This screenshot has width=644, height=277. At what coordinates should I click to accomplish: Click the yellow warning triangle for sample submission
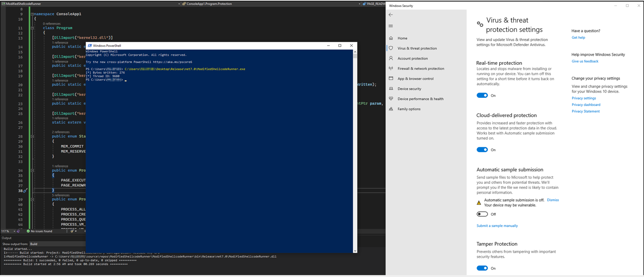point(479,203)
